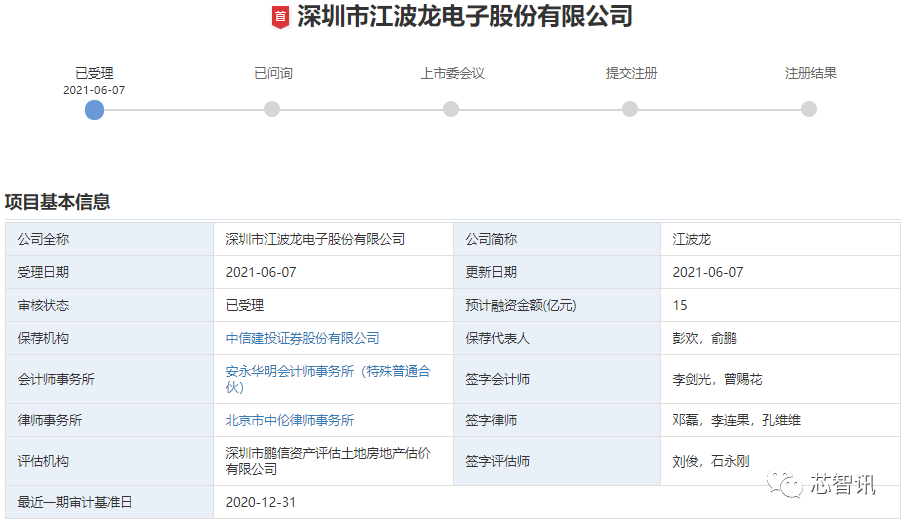Viewport: 905px width, 525px height.
Task: Click the 已问询 step label
Action: [273, 73]
